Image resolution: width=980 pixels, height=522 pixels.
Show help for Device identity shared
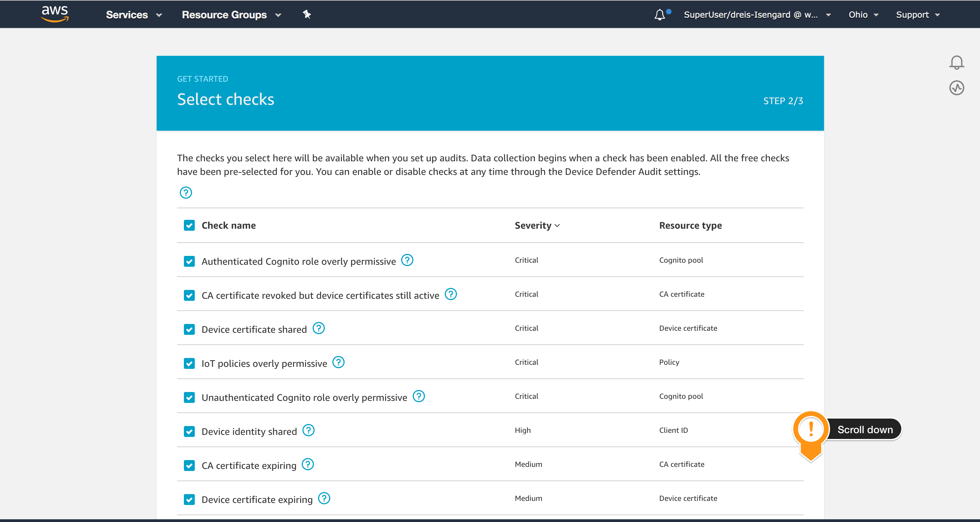pos(308,430)
